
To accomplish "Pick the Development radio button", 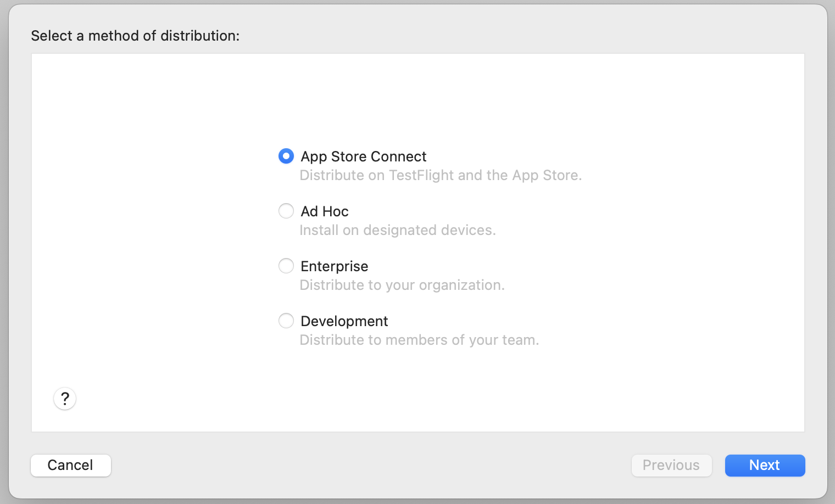I will pos(286,321).
